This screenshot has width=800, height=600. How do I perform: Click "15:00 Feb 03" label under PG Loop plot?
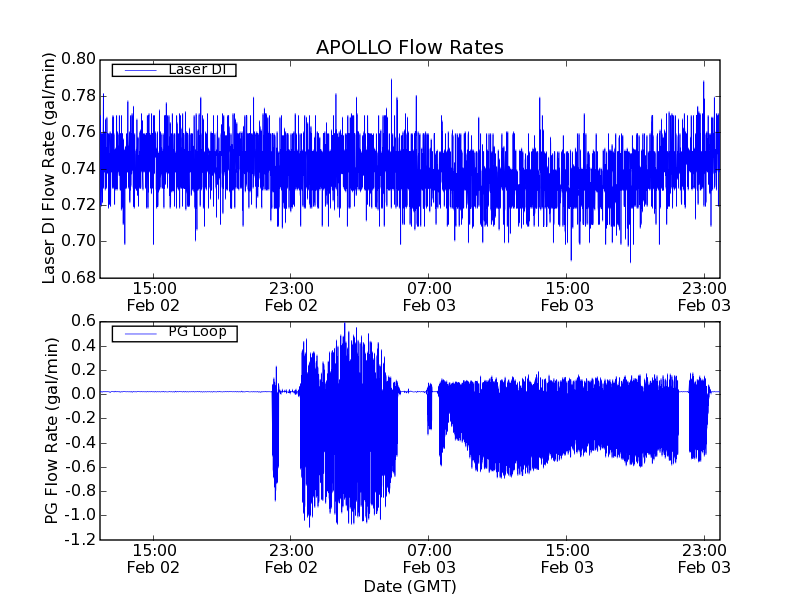tap(567, 559)
